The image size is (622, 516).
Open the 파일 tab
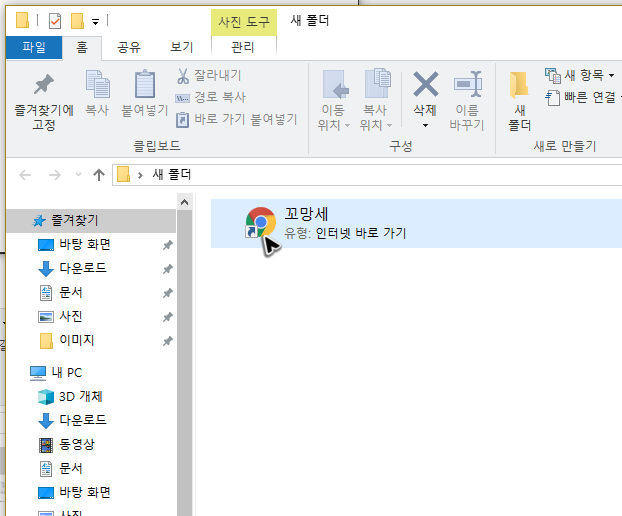[34, 47]
